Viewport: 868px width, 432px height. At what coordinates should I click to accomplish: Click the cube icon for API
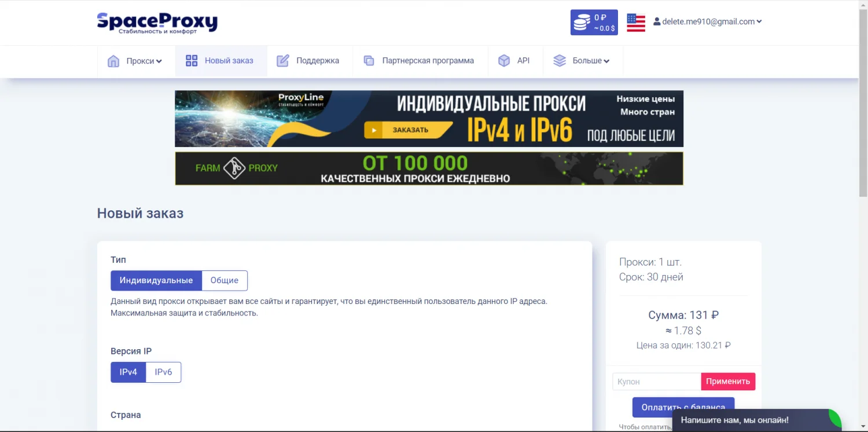(504, 61)
